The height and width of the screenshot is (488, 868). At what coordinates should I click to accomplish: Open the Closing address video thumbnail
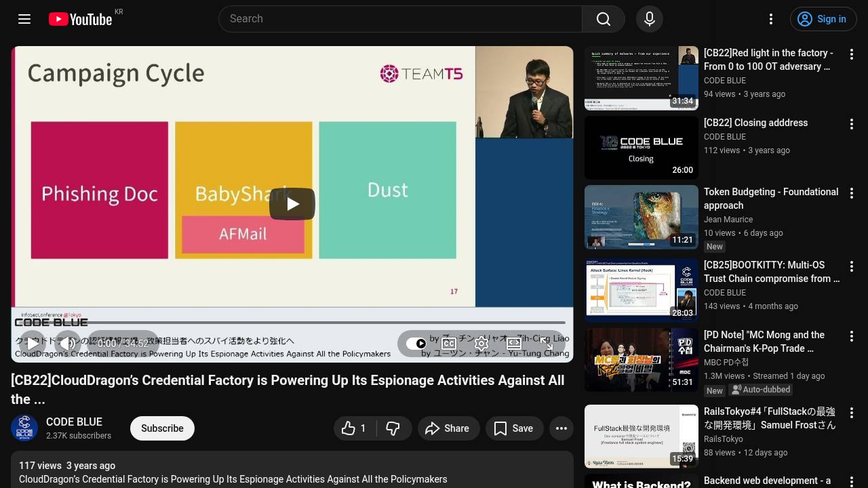click(x=642, y=148)
